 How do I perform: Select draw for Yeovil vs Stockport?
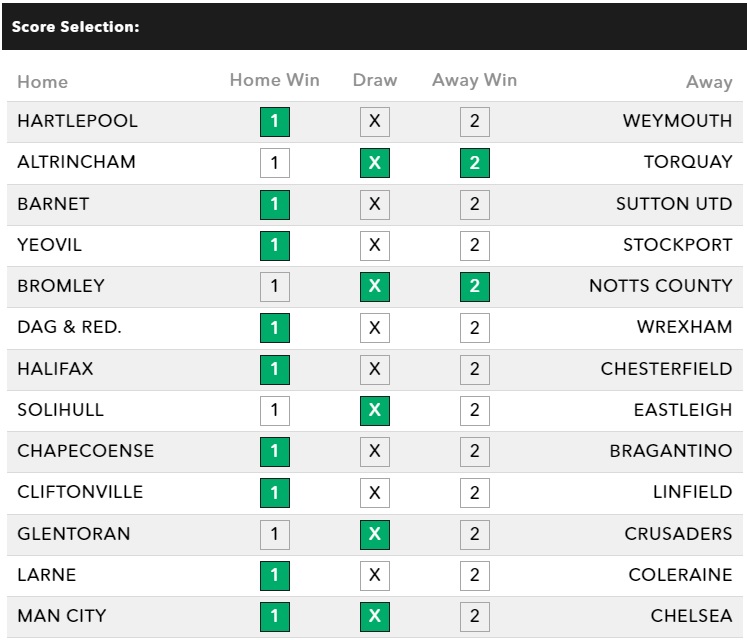(x=375, y=245)
